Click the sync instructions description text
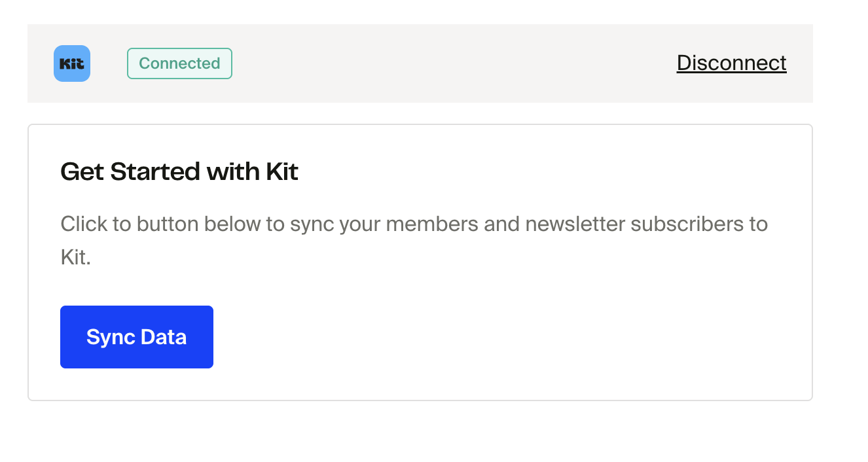Image resolution: width=868 pixels, height=462 pixels. pyautogui.click(x=414, y=224)
